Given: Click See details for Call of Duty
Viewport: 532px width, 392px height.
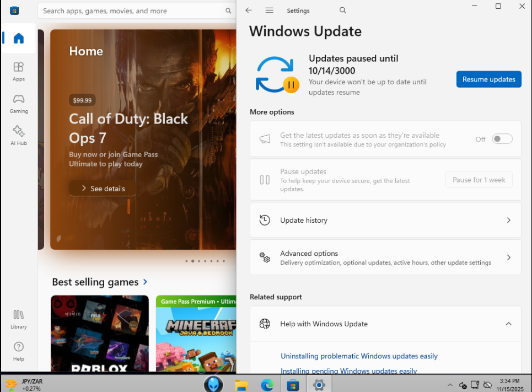Looking at the screenshot, I should pos(103,189).
